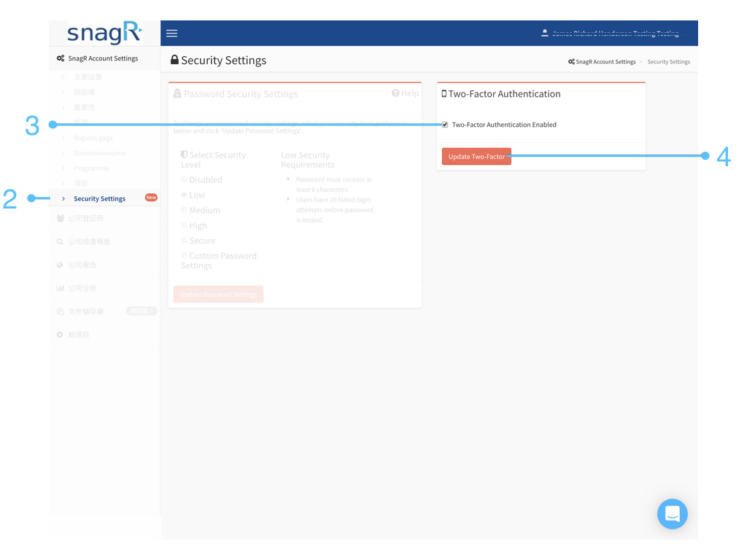Click the people icon for 公司登記冊
Image resolution: width=747 pixels, height=560 pixels.
[x=61, y=218]
